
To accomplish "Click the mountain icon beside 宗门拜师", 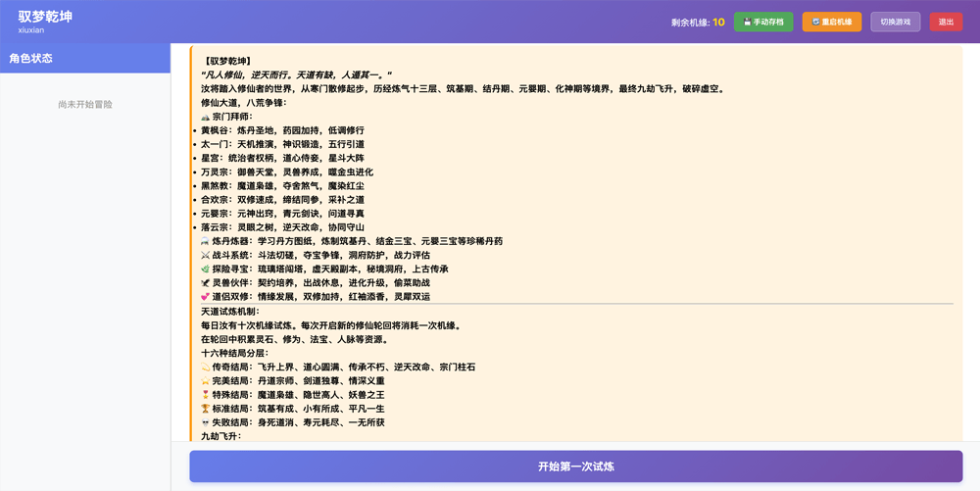I will [206, 116].
